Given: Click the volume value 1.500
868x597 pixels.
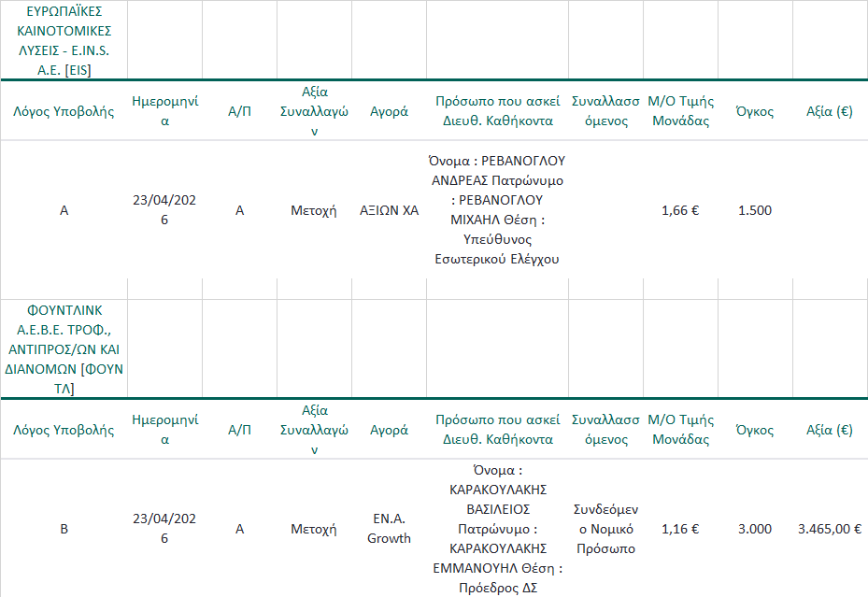Looking at the screenshot, I should tap(755, 210).
